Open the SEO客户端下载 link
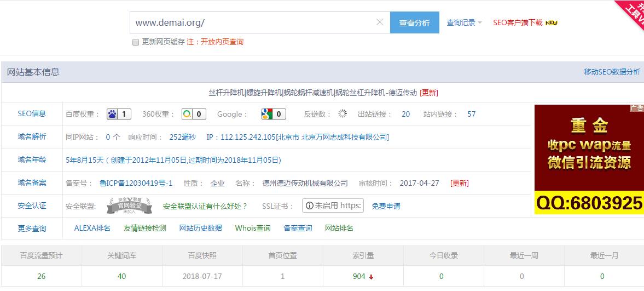The width and height of the screenshot is (644, 291). (518, 22)
